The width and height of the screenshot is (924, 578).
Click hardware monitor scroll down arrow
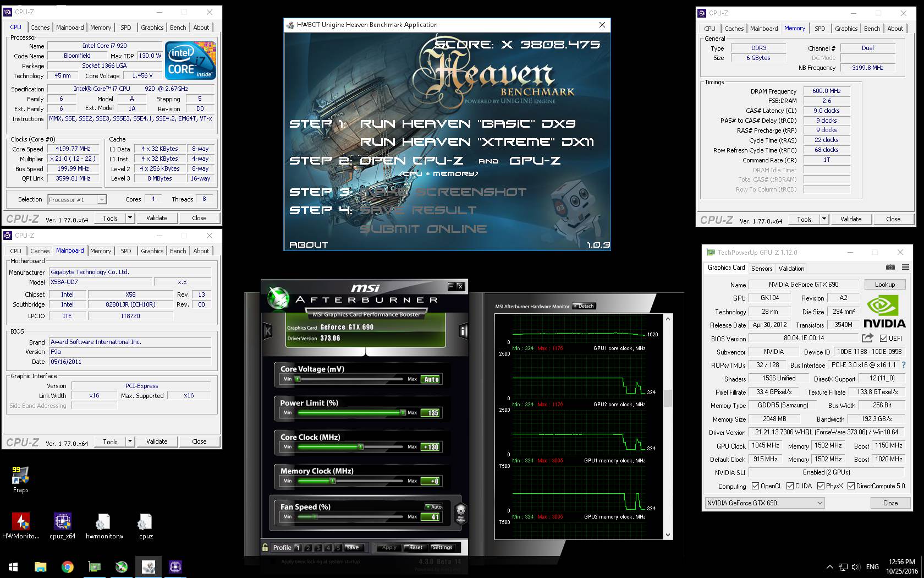coord(668,535)
